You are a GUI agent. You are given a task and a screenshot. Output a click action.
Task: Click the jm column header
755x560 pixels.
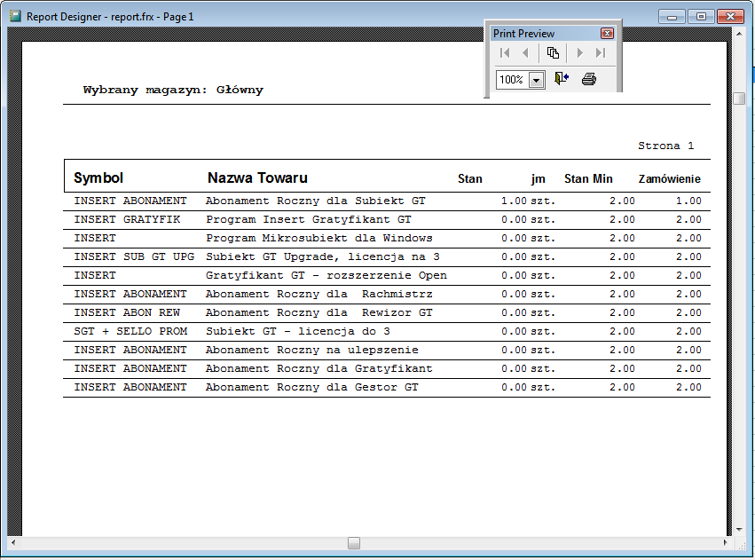coord(539,179)
